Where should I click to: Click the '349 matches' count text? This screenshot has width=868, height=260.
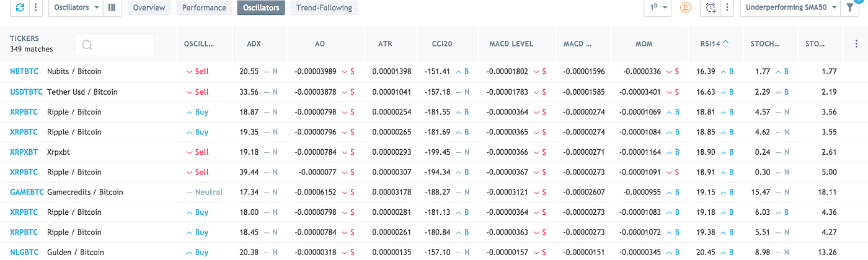point(32,50)
